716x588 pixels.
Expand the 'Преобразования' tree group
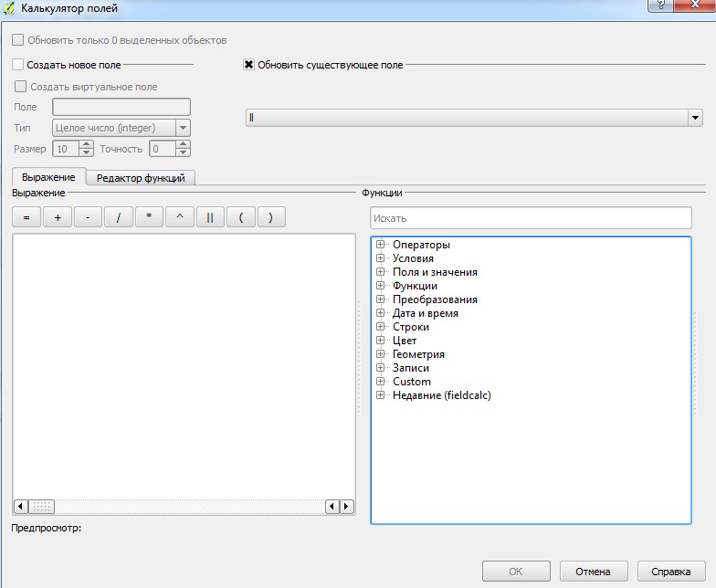380,299
